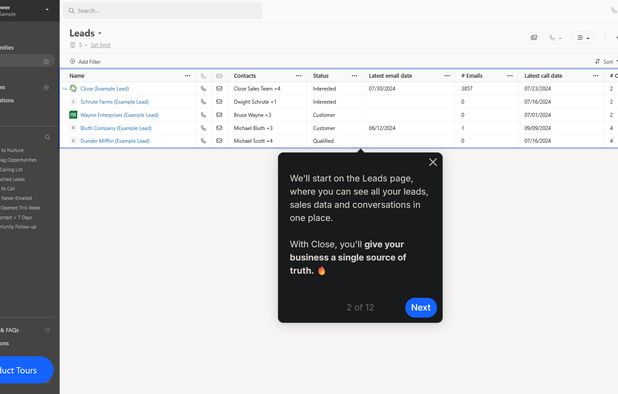Click the bulk email icon in header toolbar
The width and height of the screenshot is (618, 394).
point(534,37)
